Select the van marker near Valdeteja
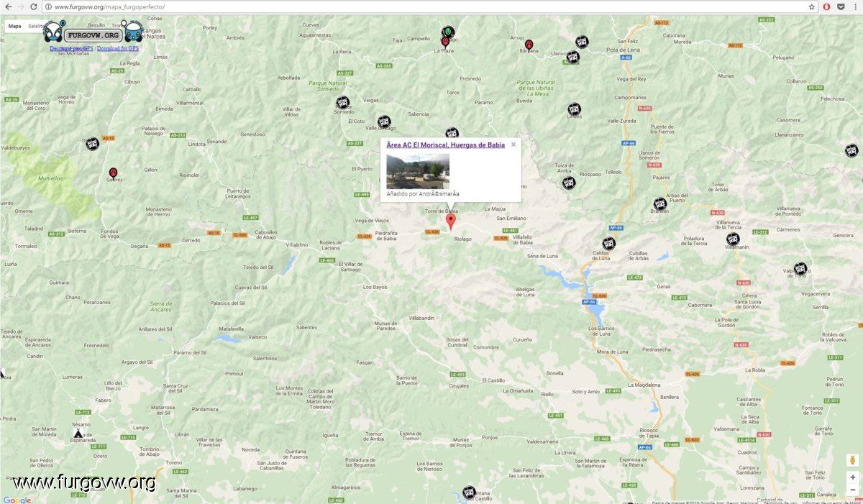863x504 pixels. point(800,269)
